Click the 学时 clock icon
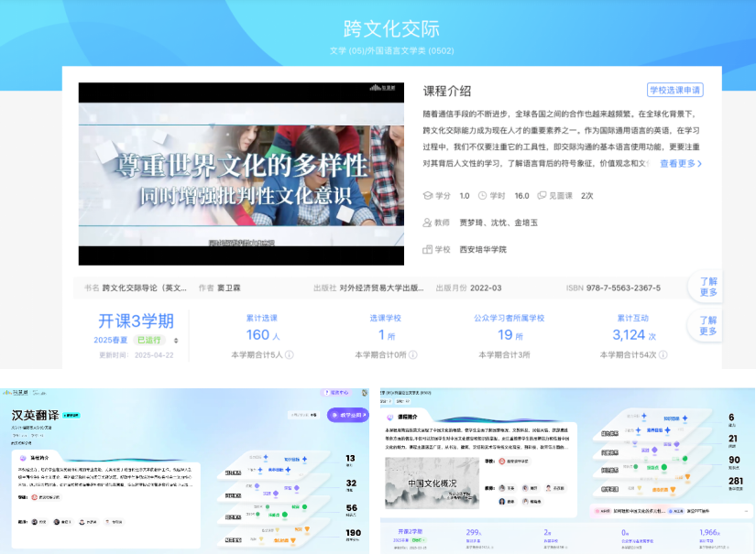This screenshot has height=554, width=756. point(483,196)
